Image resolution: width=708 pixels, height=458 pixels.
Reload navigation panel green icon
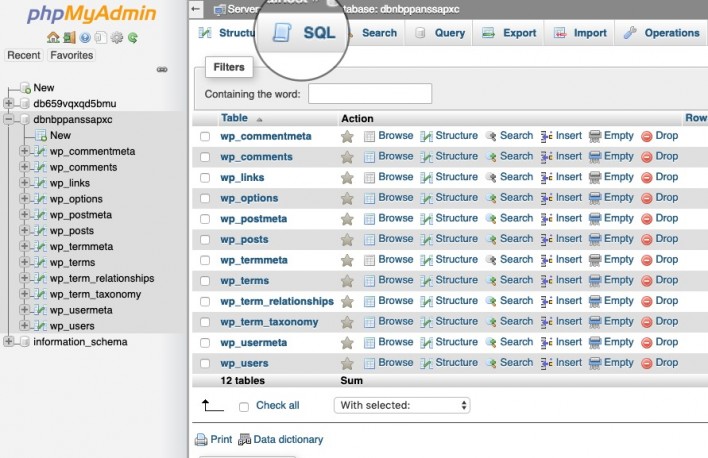pyautogui.click(x=133, y=37)
